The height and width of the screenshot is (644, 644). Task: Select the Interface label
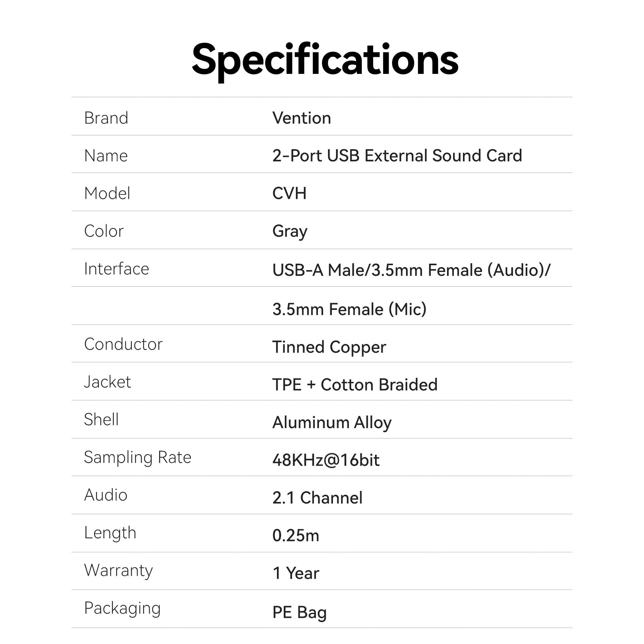116,269
